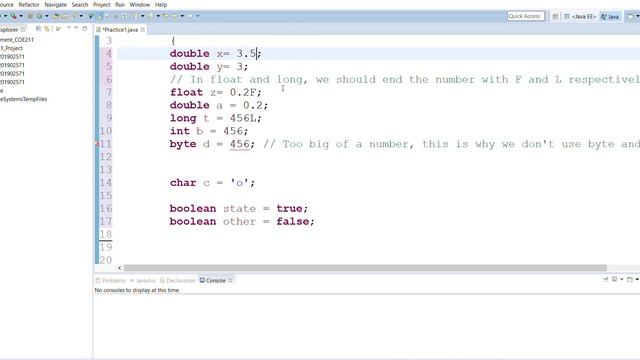Open the Next Annotation dropdown arrow

click(x=142, y=16)
